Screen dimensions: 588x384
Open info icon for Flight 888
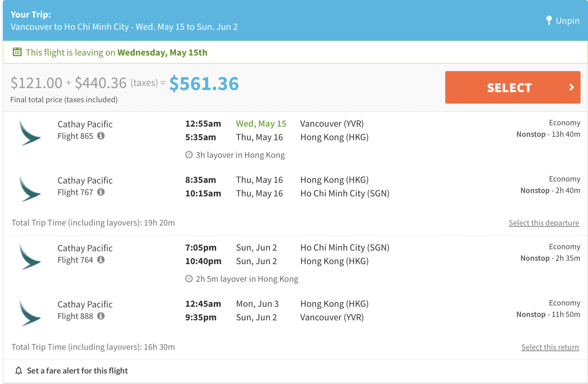101,316
